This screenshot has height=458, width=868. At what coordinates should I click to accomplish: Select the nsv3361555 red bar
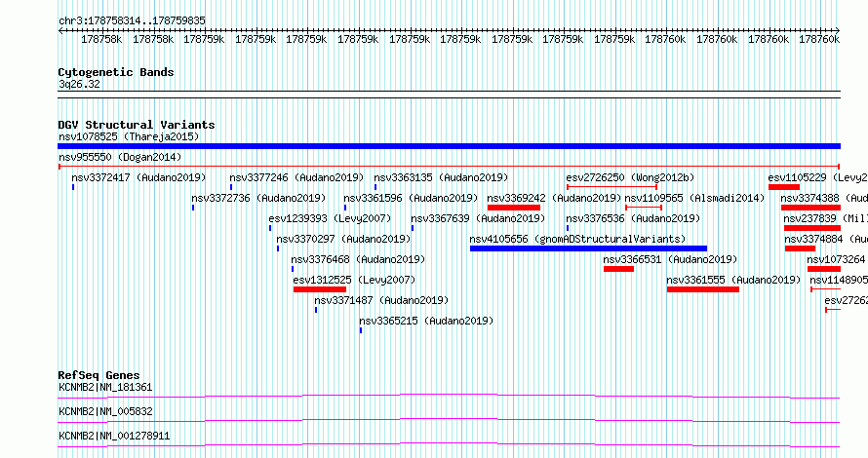click(703, 289)
